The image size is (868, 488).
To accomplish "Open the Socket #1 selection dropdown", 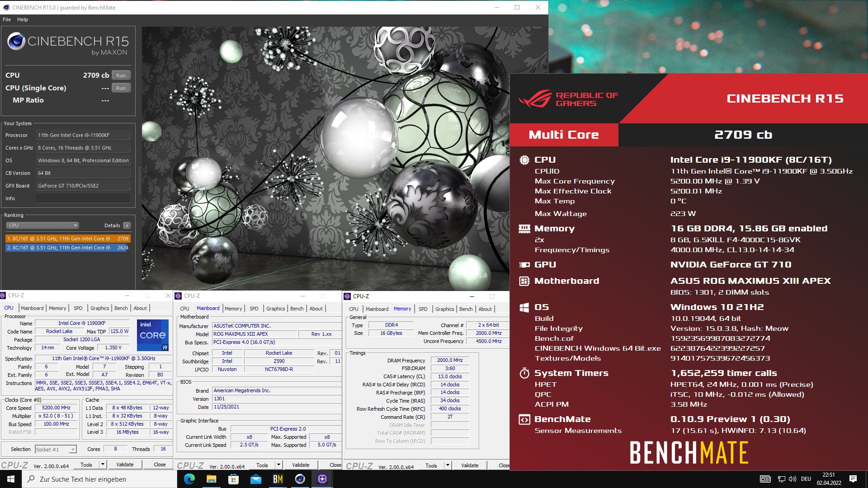I will click(56, 449).
